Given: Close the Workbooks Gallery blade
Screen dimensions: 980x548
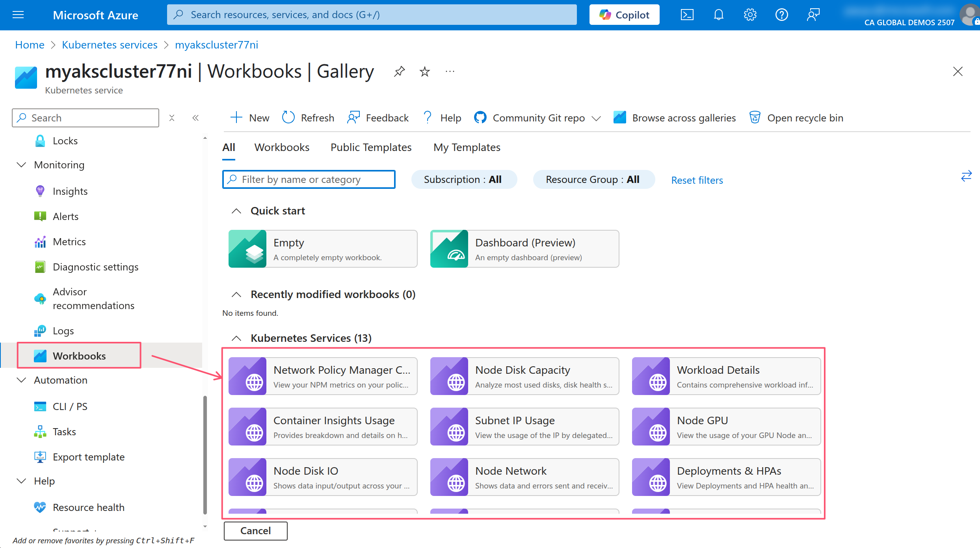Looking at the screenshot, I should 958,71.
